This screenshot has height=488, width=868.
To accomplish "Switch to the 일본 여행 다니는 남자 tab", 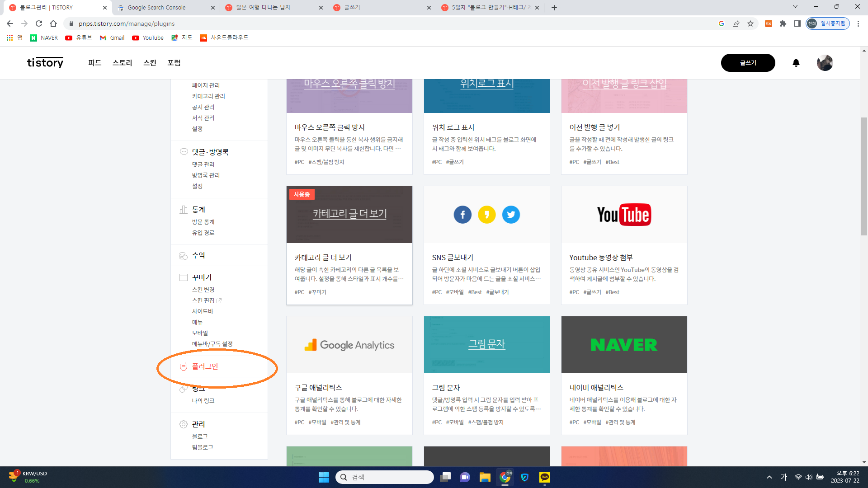I will pyautogui.click(x=274, y=8).
